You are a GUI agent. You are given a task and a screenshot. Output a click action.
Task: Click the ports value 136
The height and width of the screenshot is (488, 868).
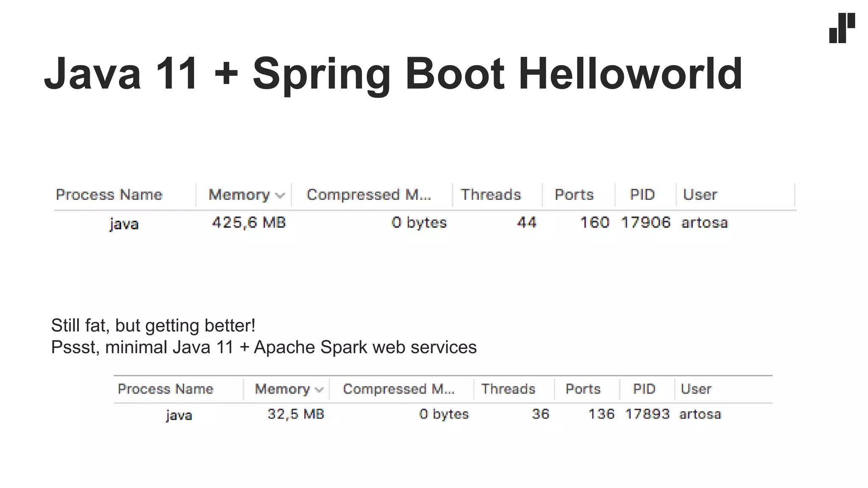(601, 414)
